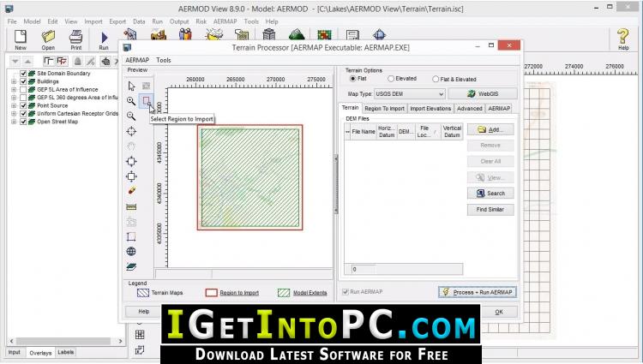Uncheck Site Domain Boundary layer

click(23, 74)
